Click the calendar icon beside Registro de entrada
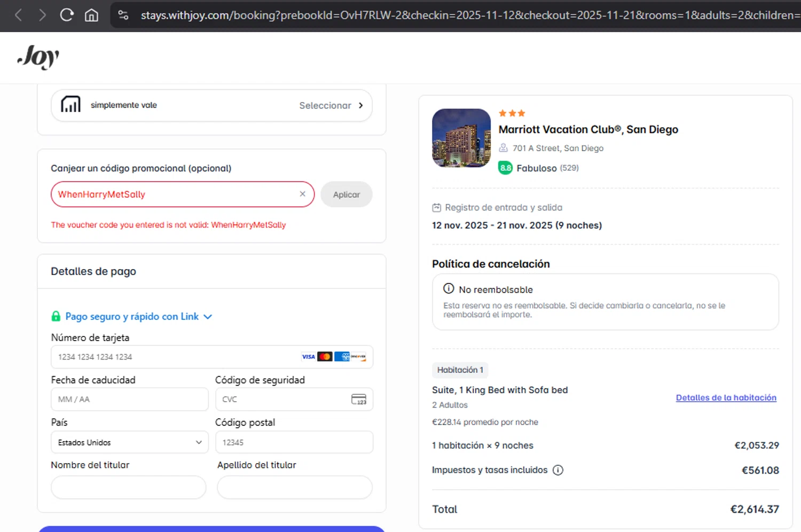The width and height of the screenshot is (801, 532). tap(437, 207)
